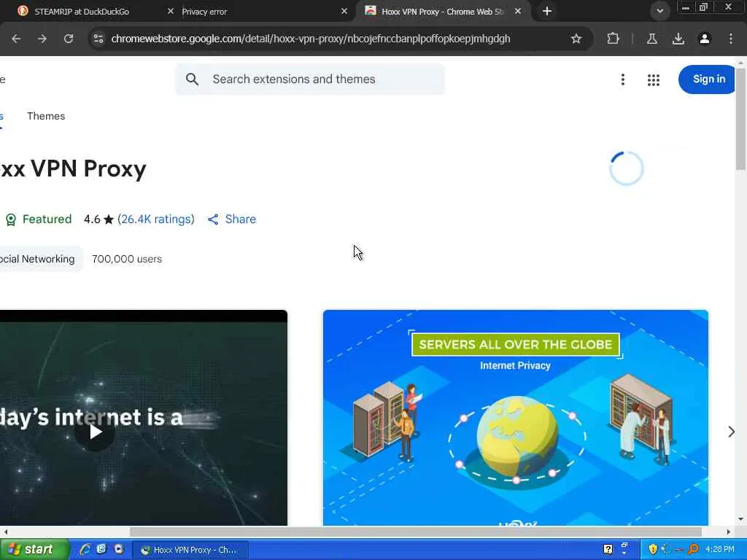
Task: Switch to the STEAMRIP at DuckDuckGo tab
Action: 82,12
